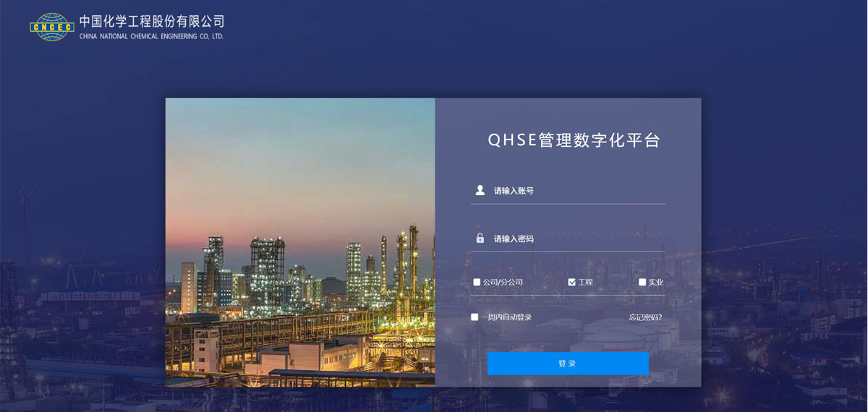Click the China National Chemical Engineering text
This screenshot has width=868, height=412.
point(151,36)
